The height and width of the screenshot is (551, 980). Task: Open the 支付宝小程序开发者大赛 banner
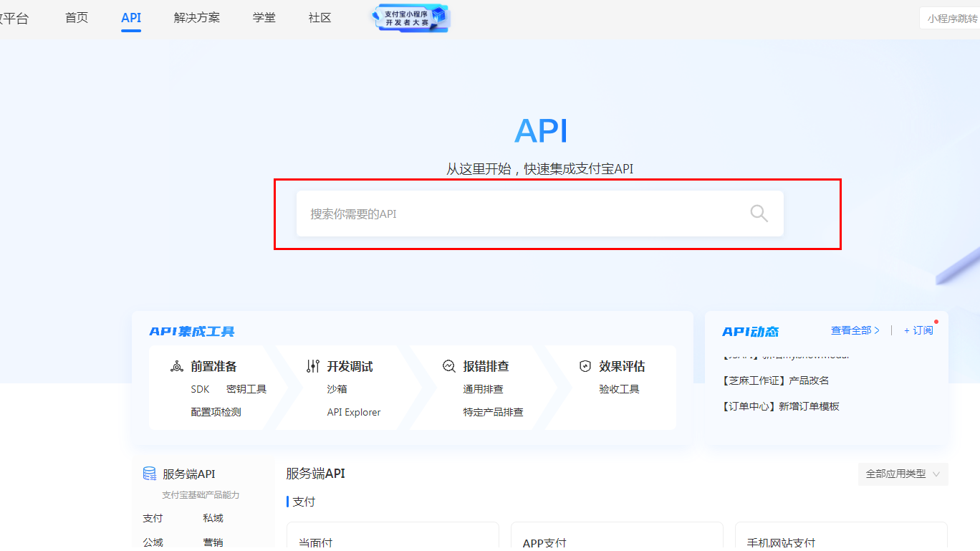(411, 18)
